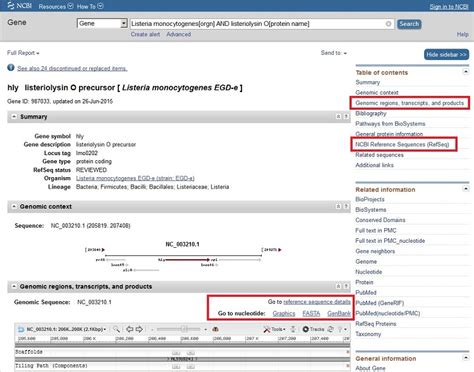Click the Search button
Screen dimensions: 474x372
(x=409, y=24)
